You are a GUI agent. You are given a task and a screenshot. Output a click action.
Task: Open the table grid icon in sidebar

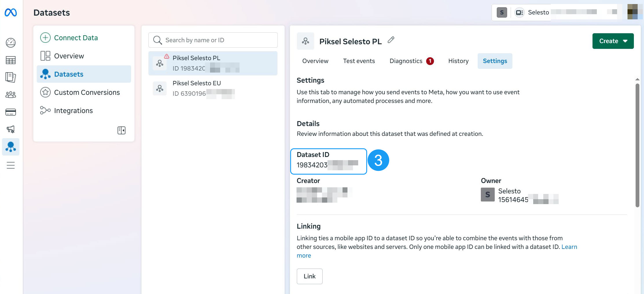click(x=11, y=60)
